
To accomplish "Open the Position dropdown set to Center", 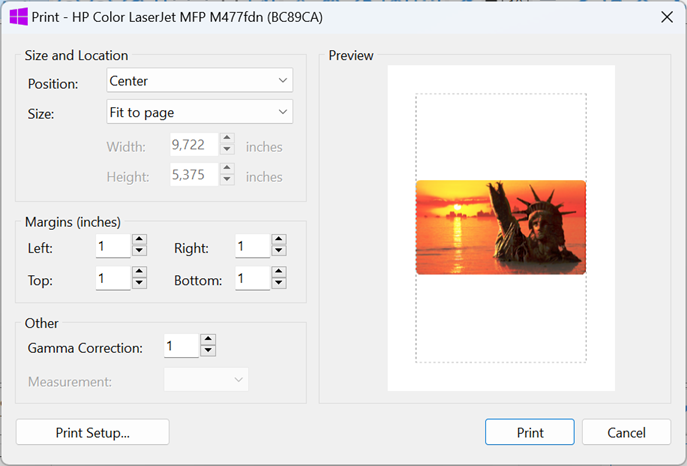I will 199,80.
